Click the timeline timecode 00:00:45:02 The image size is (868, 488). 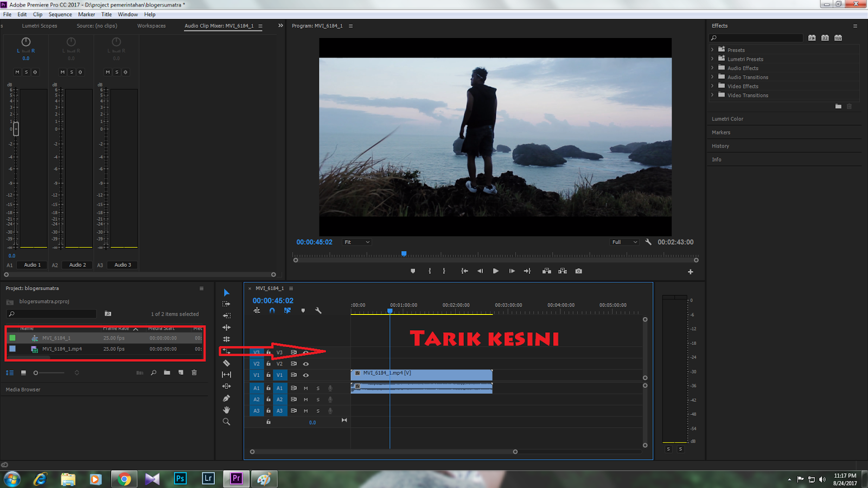coord(273,300)
